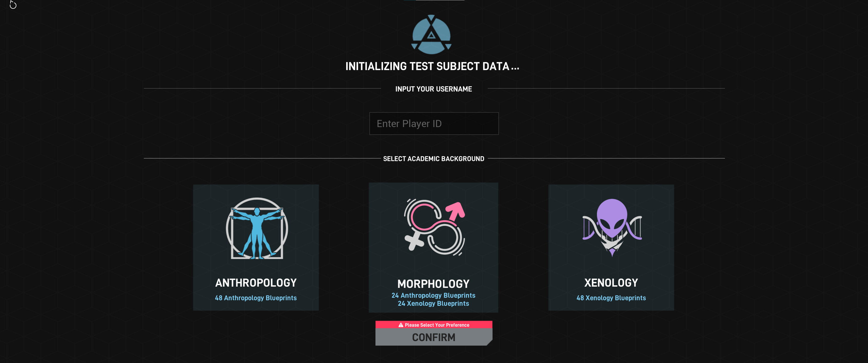Click the INITIALIZING TEST SUBJECT DATA title

432,66
